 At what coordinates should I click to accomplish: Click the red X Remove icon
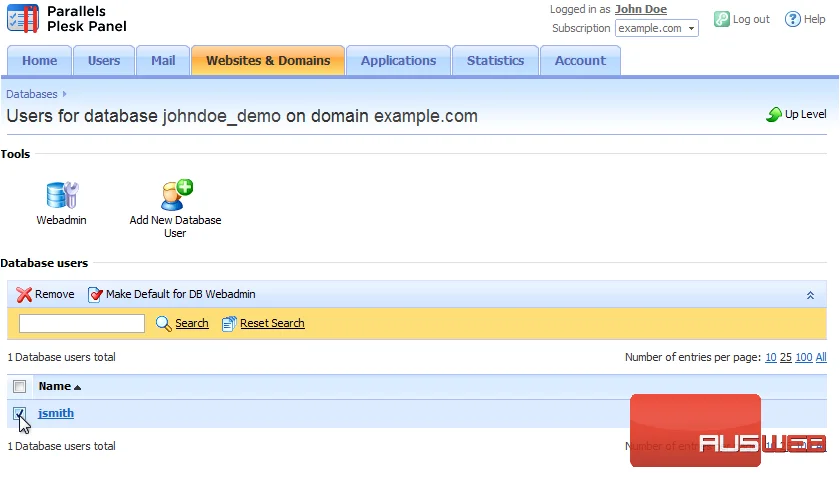[24, 295]
